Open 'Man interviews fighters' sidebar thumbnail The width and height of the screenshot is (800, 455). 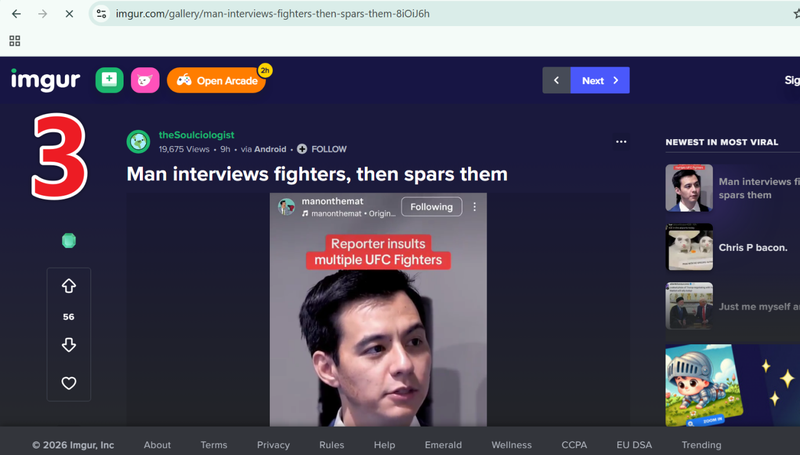(x=689, y=188)
